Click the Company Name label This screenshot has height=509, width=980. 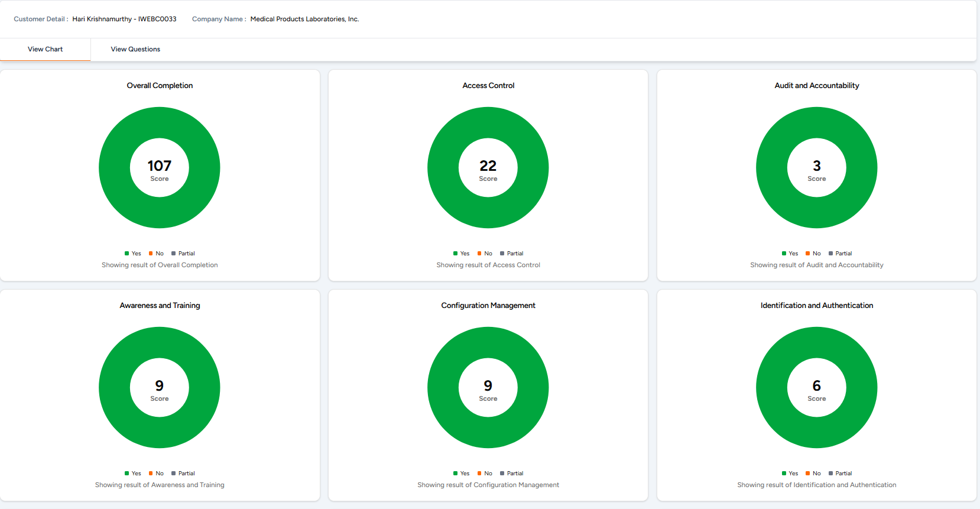pyautogui.click(x=219, y=19)
